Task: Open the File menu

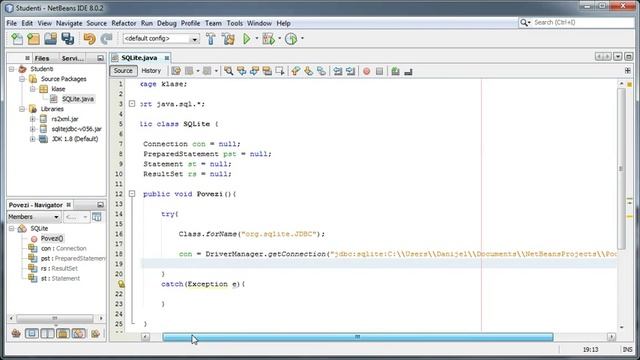Action: click(11, 23)
